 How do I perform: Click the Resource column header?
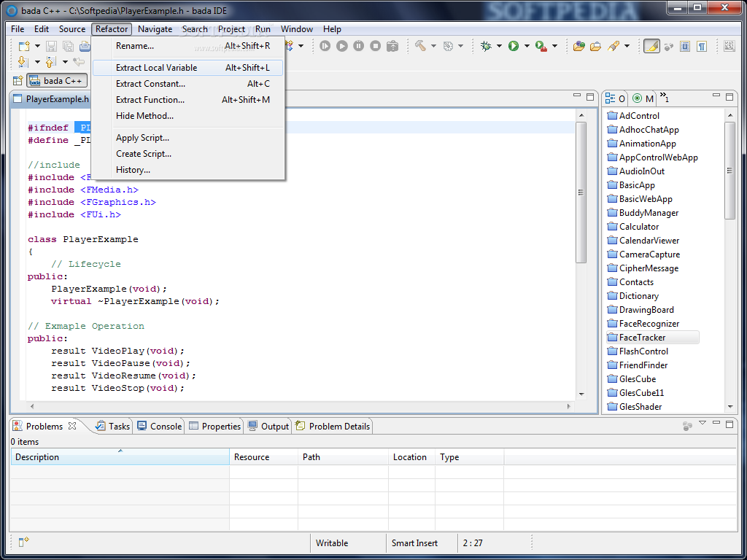click(264, 457)
